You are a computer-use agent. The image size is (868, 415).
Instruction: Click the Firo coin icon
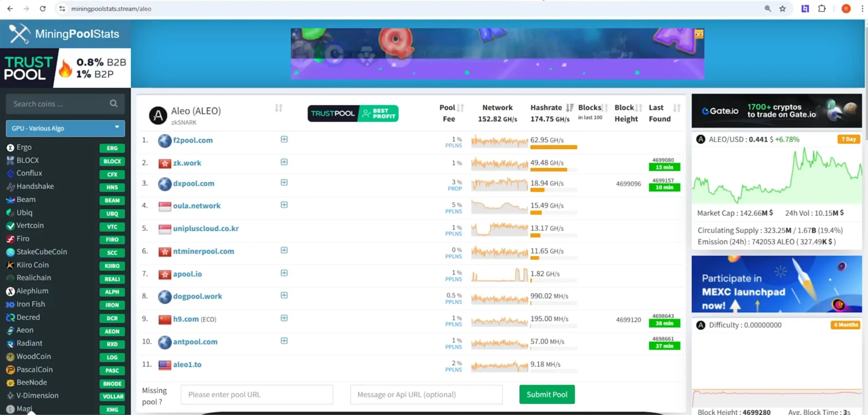[11, 239]
